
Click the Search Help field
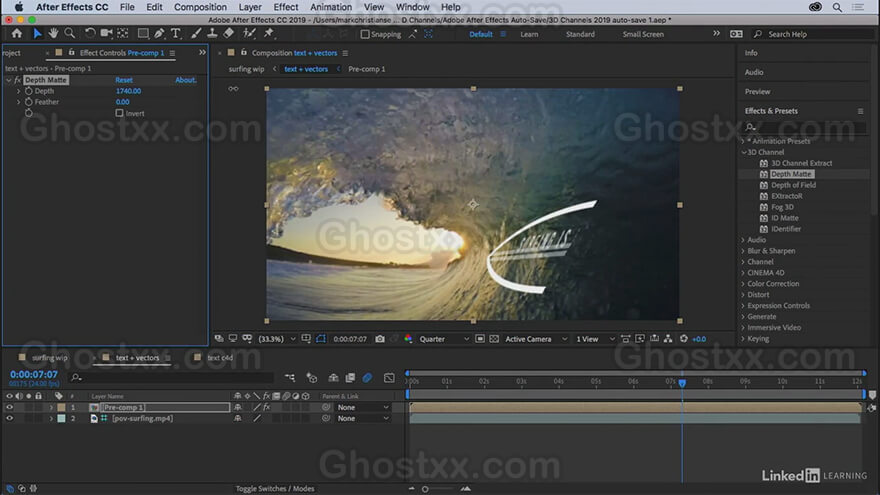point(815,34)
